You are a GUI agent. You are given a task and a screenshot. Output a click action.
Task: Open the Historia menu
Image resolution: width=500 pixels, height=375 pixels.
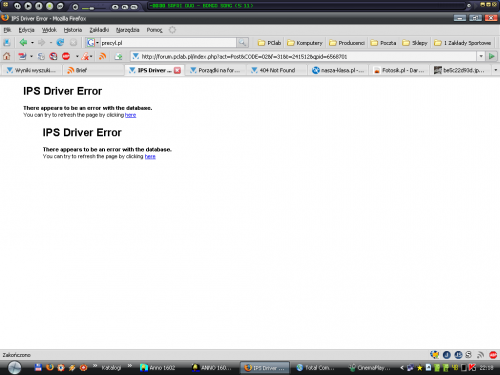[73, 30]
